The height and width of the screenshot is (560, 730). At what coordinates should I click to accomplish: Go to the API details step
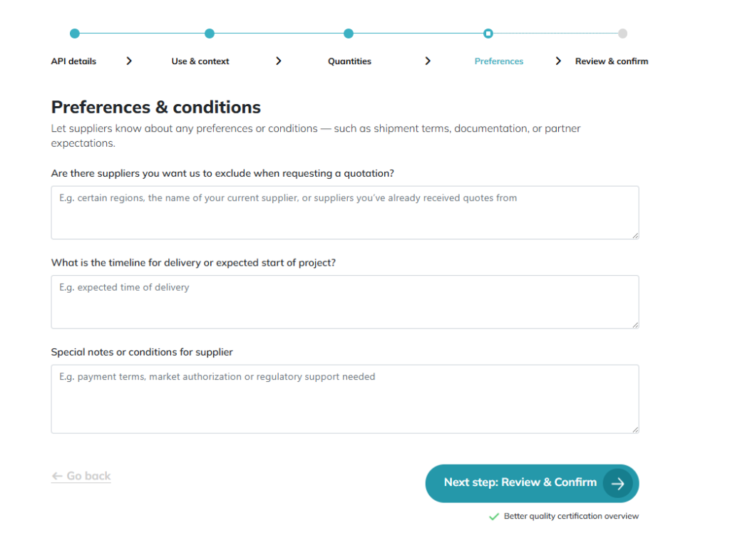coord(73,61)
